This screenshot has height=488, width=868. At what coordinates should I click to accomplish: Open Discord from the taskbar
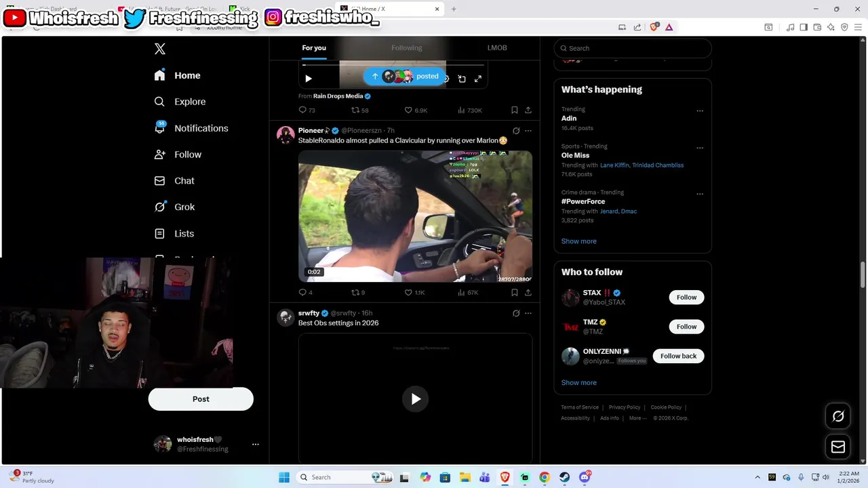pos(585,477)
